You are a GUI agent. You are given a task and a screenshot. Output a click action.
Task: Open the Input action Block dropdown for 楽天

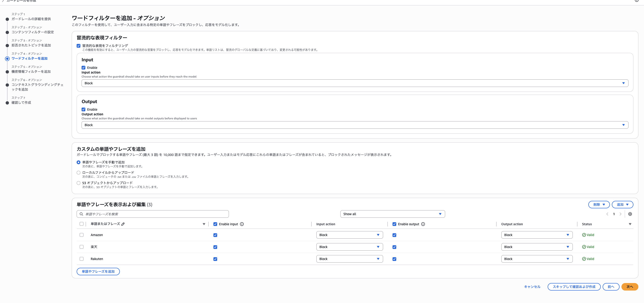coord(349,247)
